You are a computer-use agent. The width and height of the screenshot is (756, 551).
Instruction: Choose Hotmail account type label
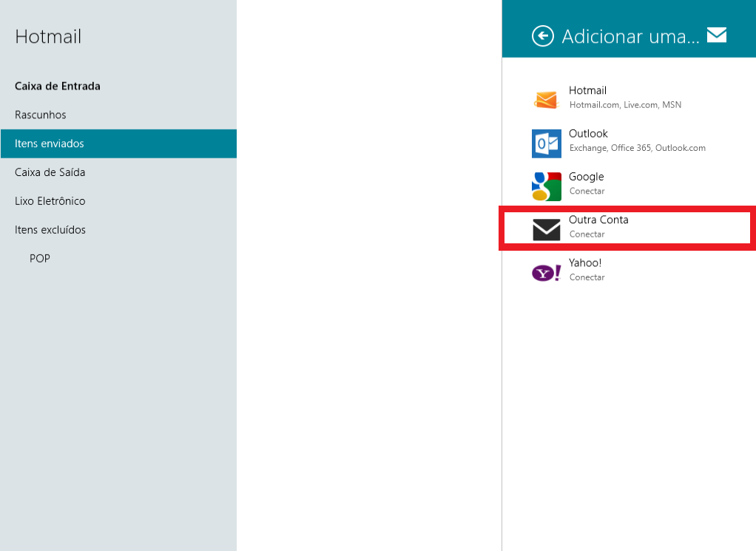(587, 90)
